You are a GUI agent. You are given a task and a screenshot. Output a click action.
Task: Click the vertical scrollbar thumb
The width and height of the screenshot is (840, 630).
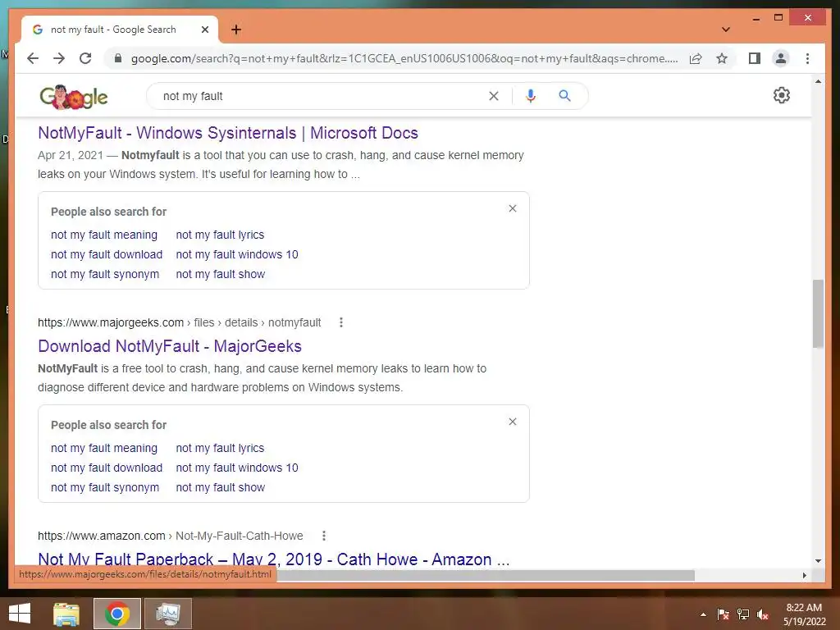(x=818, y=313)
